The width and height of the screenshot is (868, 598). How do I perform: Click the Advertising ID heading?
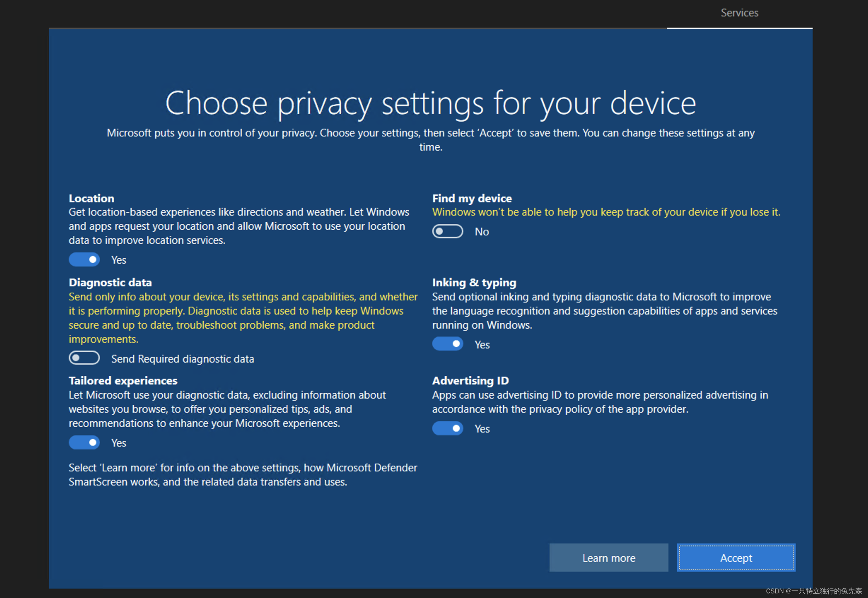470,381
